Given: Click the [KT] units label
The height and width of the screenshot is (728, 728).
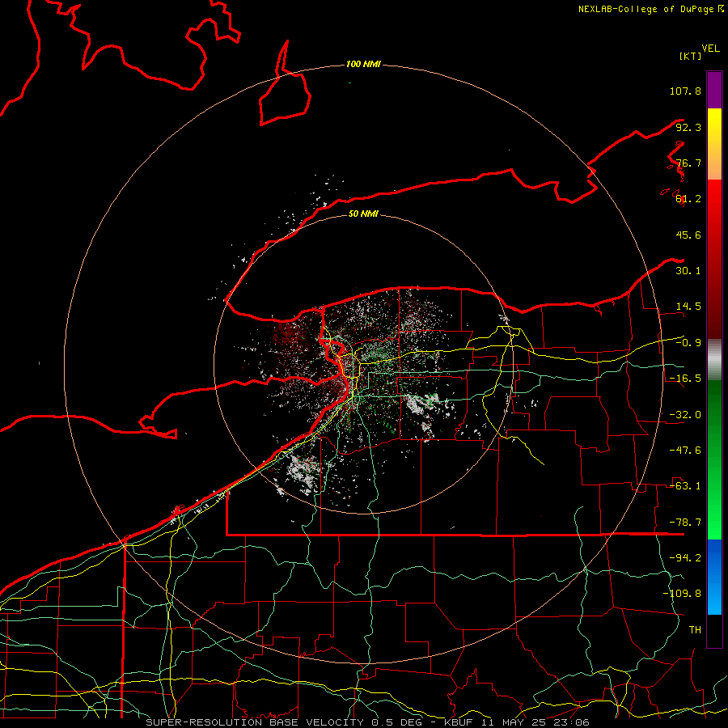Looking at the screenshot, I should 691,56.
